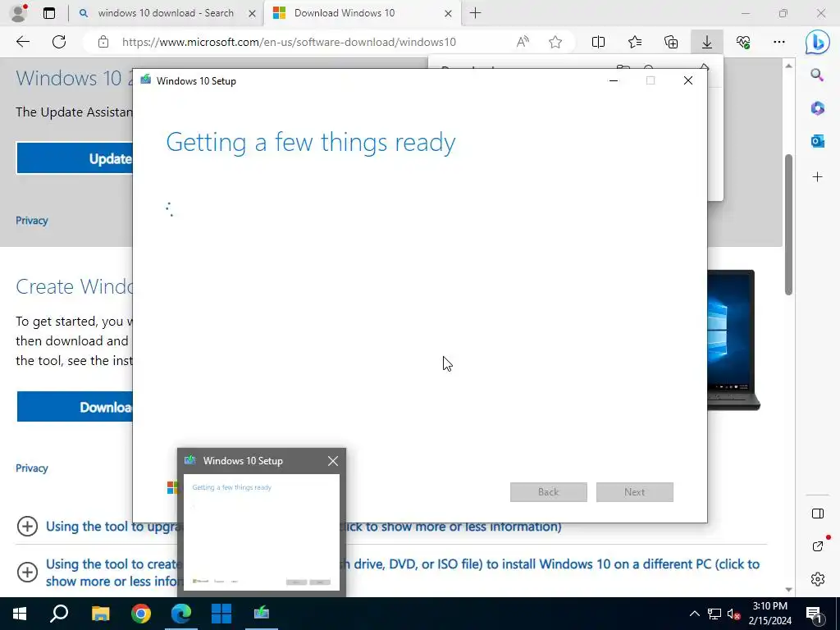The image size is (840, 630).
Task: Click the Edge back navigation arrow
Action: [22, 42]
